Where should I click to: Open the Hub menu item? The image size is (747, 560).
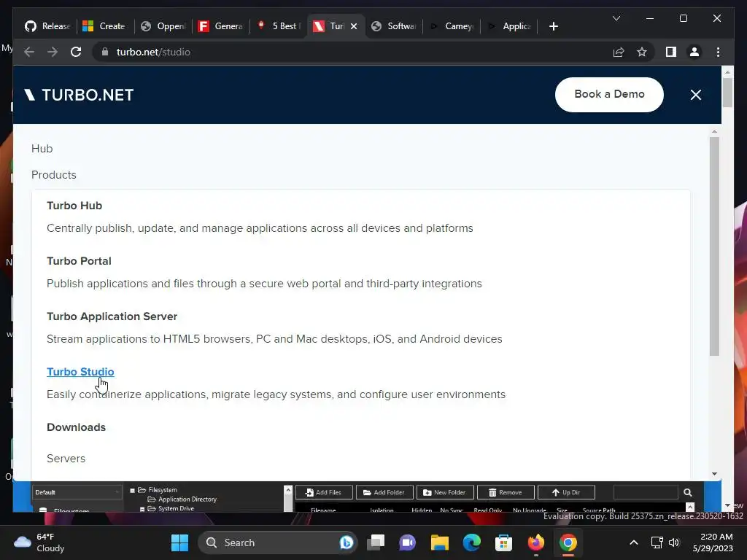point(42,149)
